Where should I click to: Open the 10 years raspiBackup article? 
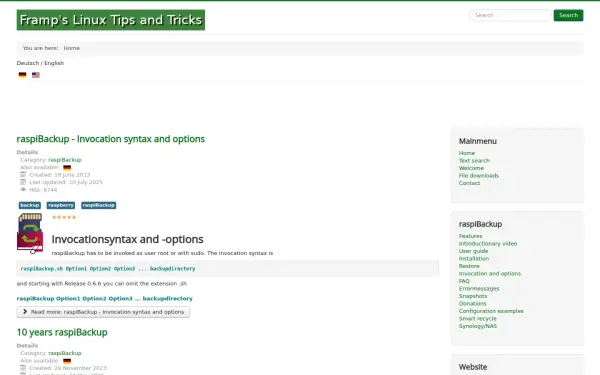pos(62,332)
